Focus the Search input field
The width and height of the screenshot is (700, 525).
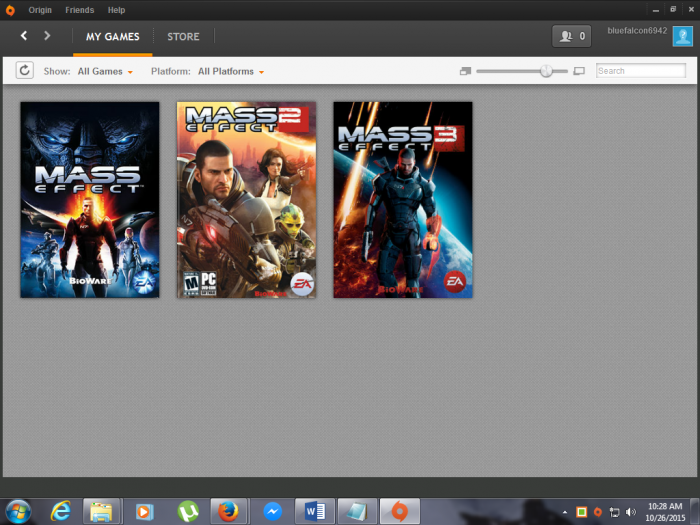(640, 71)
